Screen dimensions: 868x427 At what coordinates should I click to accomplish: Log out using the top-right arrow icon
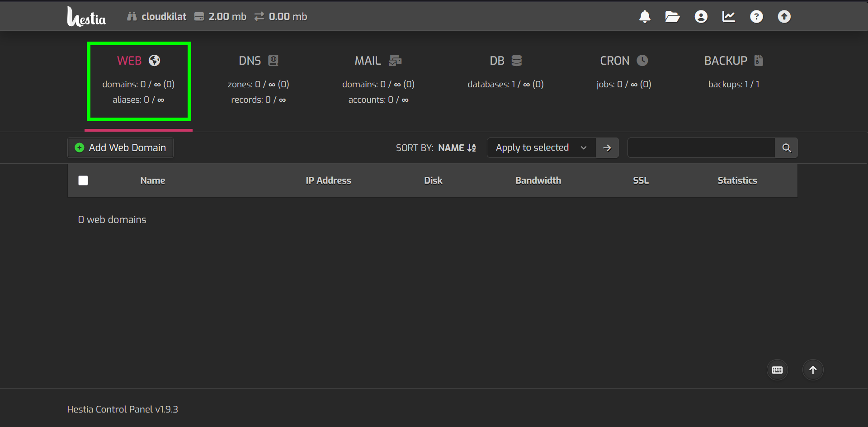click(784, 16)
